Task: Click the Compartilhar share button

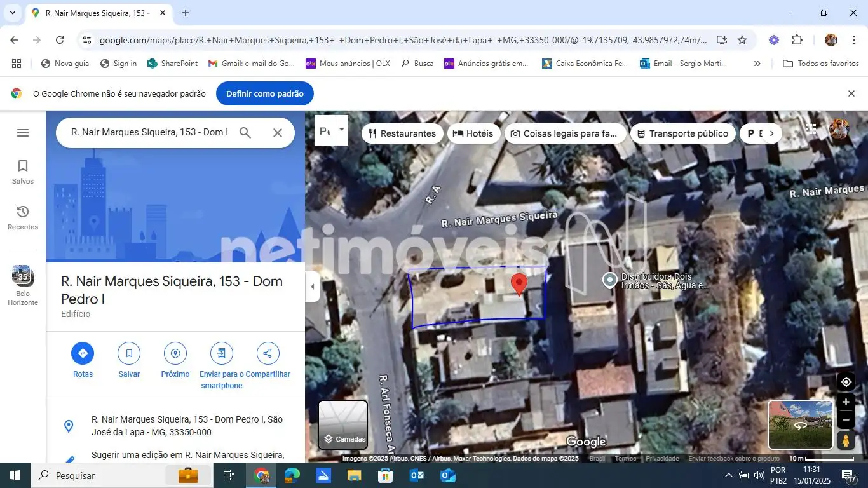Action: [x=268, y=360]
